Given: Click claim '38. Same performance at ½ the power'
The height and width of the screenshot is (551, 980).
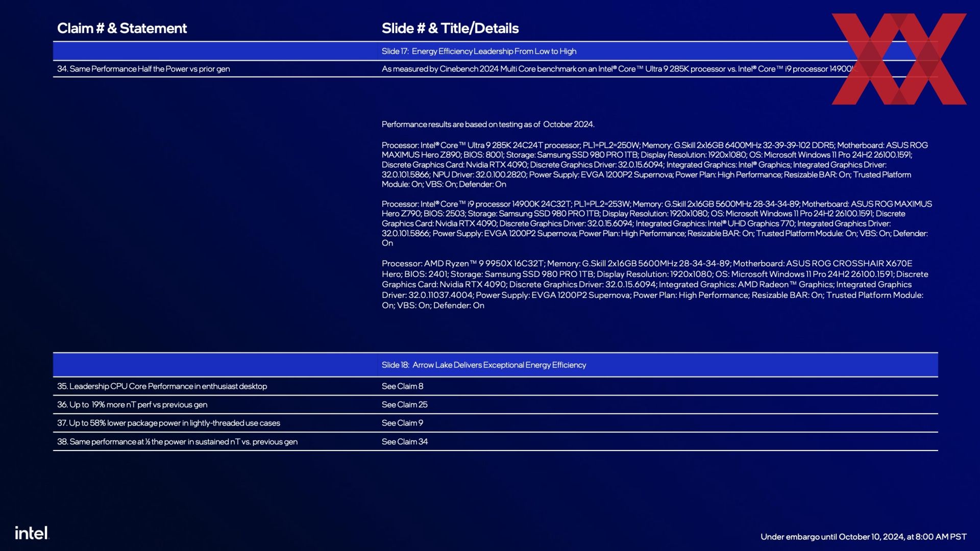Looking at the screenshot, I should (x=177, y=442).
